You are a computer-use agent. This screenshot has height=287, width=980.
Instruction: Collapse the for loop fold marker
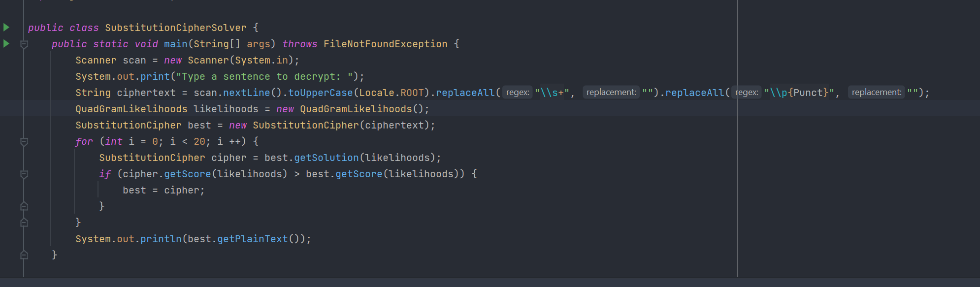pos(24,142)
